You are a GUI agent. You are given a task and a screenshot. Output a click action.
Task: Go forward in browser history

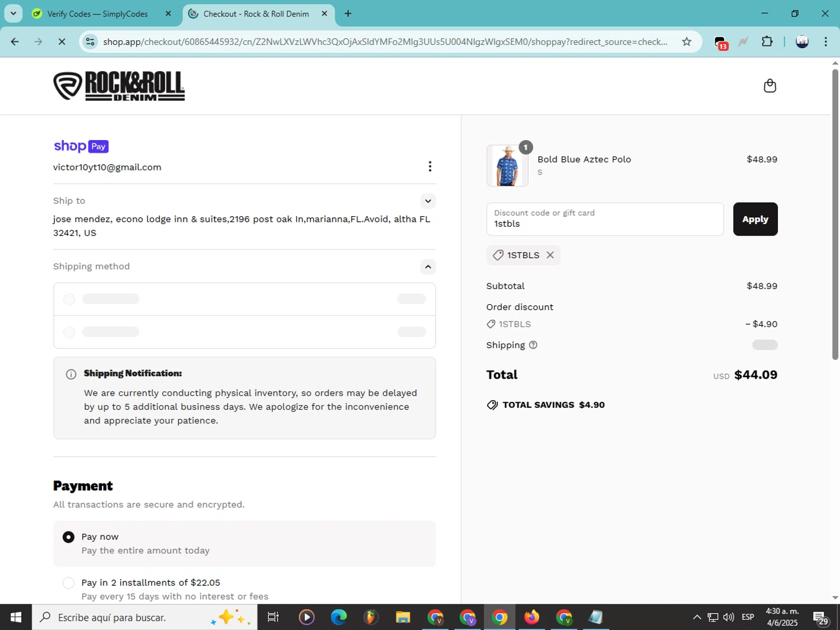(38, 41)
